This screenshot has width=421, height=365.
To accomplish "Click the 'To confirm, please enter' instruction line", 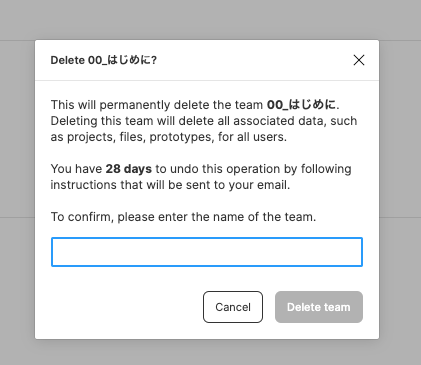I will click(183, 217).
